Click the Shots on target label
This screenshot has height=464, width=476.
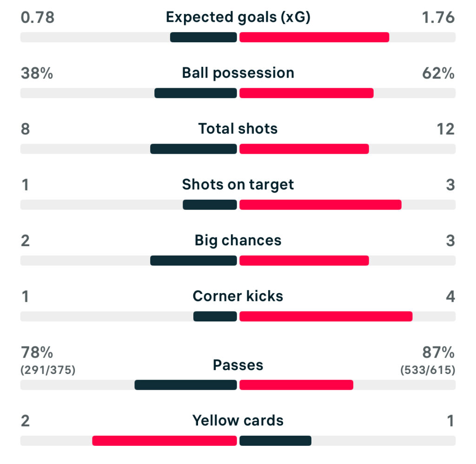(238, 184)
